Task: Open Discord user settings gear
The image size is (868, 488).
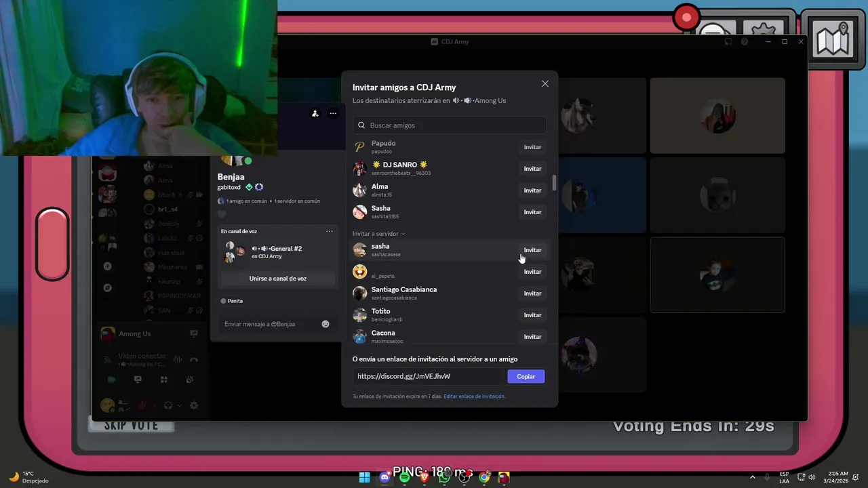Action: (194, 405)
